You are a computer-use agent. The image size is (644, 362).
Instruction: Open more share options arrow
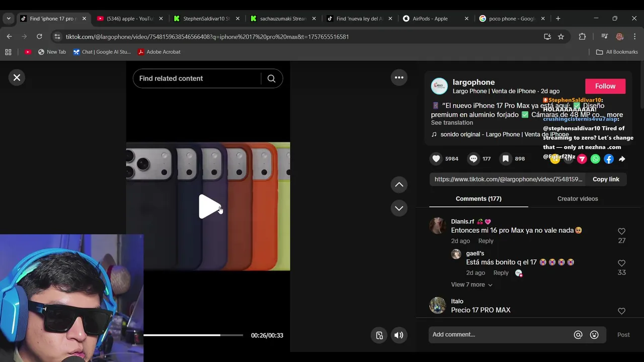(x=622, y=159)
